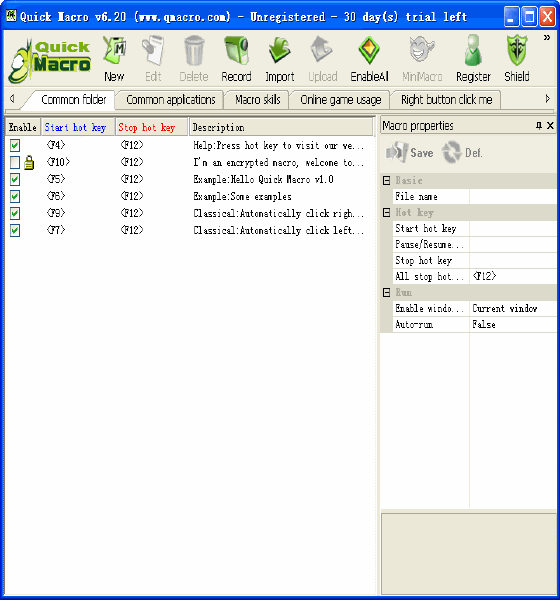Maximize the Quick Macro window
The image size is (560, 600).
coord(530,17)
